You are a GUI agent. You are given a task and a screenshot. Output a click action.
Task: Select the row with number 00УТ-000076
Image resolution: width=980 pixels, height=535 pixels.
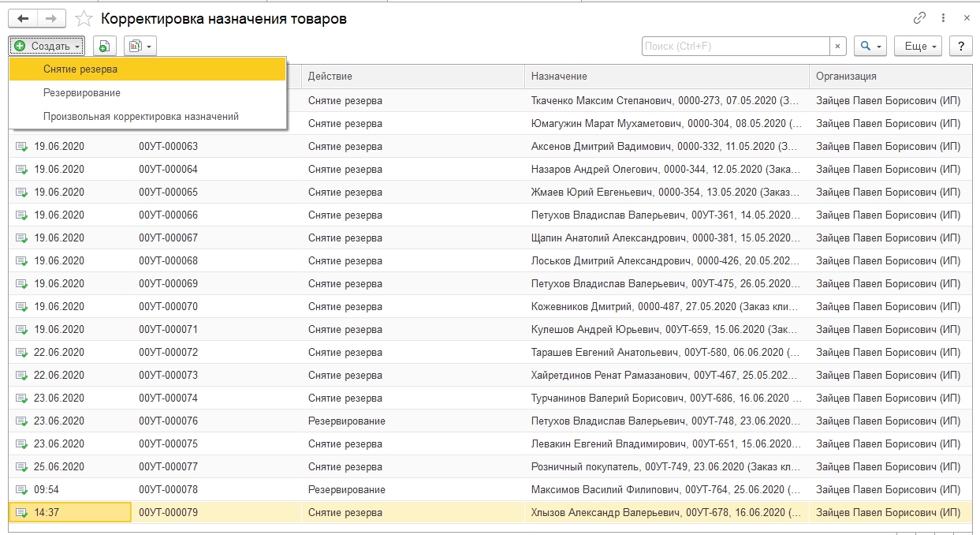click(168, 421)
